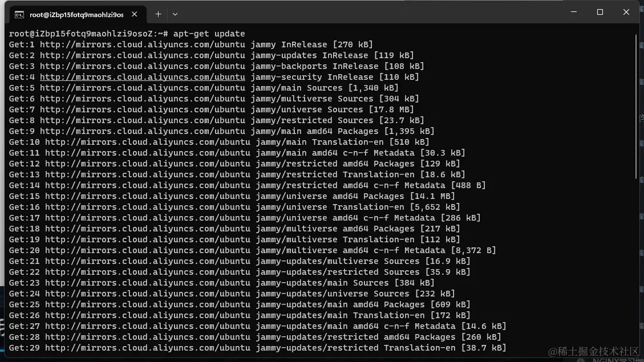This screenshot has width=644, height=362.
Task: Click 'jammy-backports InRelease [108 kB]' text
Action: (x=337, y=66)
